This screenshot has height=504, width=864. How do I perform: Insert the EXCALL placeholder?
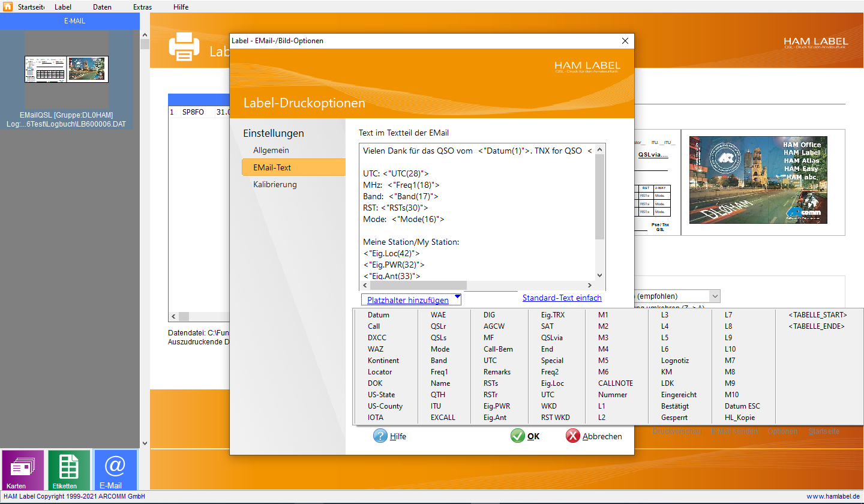pyautogui.click(x=443, y=418)
